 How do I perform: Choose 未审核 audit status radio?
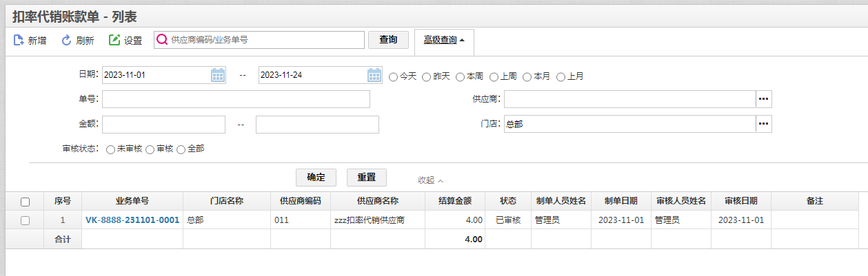(111, 149)
